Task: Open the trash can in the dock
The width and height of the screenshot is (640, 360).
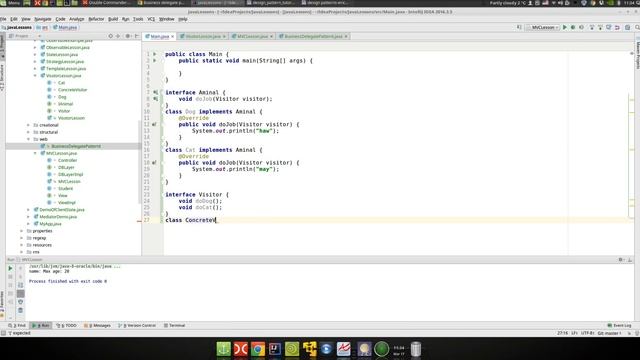Action: (x=416, y=349)
